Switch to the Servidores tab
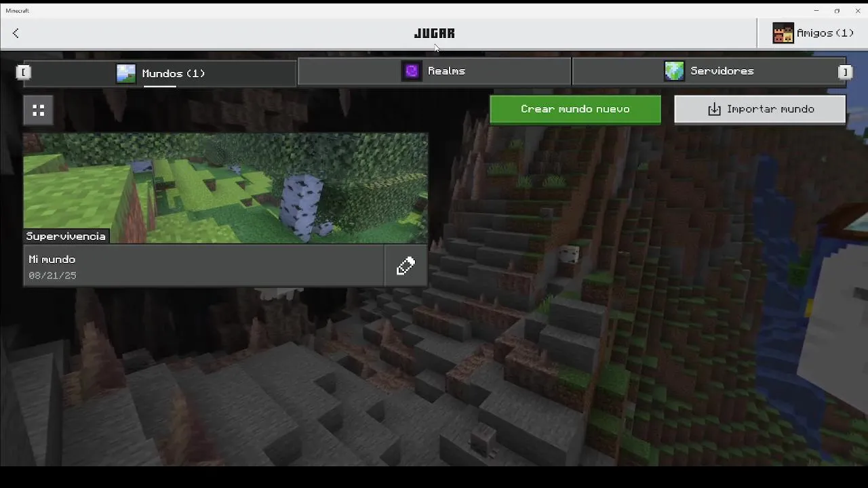The height and width of the screenshot is (488, 868). (x=709, y=71)
